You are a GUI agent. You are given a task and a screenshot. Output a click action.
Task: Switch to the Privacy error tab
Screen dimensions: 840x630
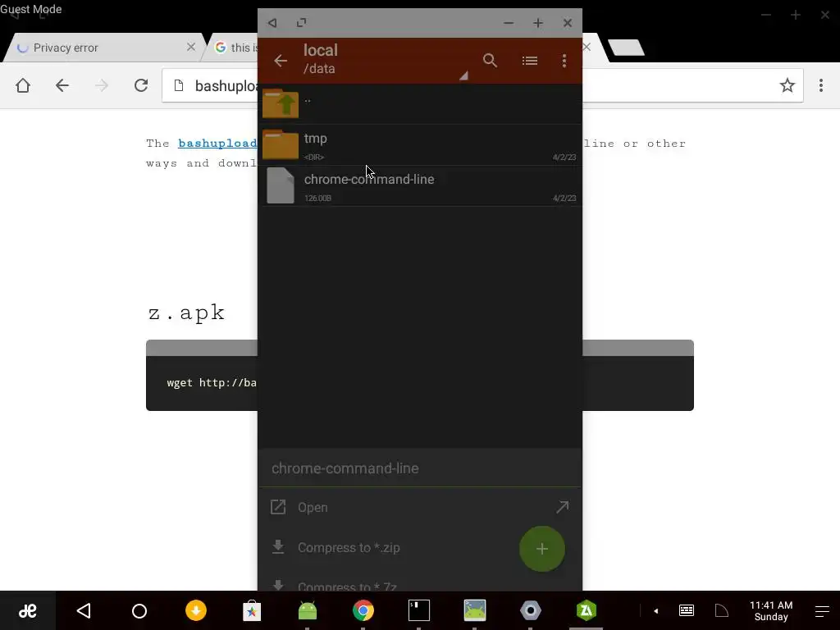[x=105, y=48]
